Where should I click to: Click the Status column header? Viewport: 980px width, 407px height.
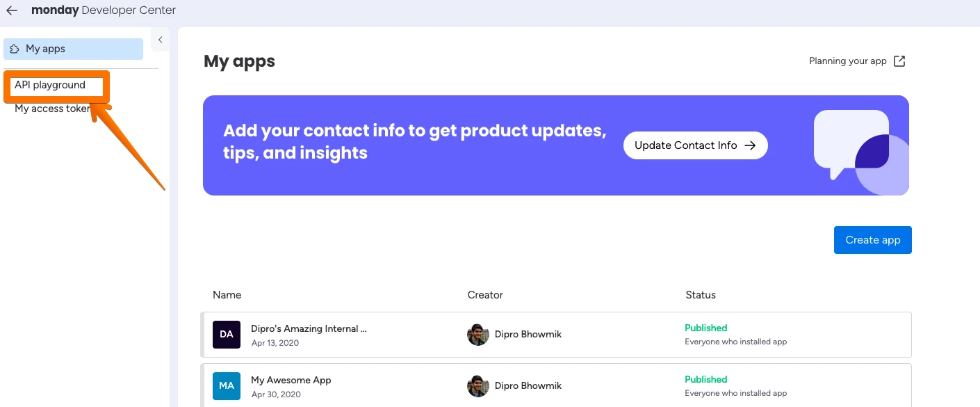click(701, 295)
